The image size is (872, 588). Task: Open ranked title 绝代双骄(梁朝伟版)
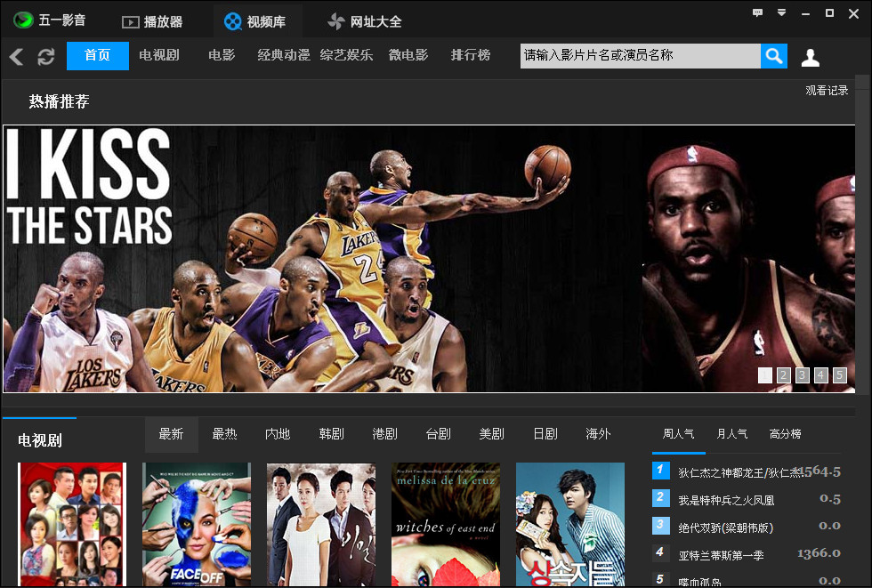click(726, 528)
